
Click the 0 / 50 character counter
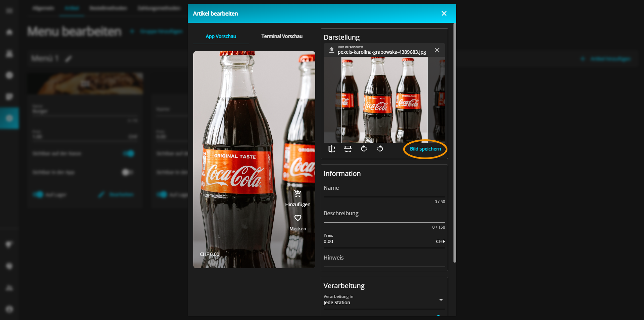440,202
